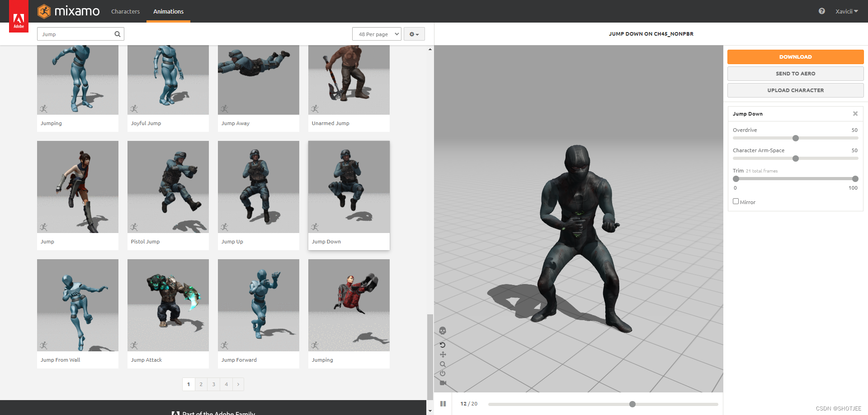Click the orange DOWNLOAD button
This screenshot has width=868, height=415.
[x=795, y=57]
